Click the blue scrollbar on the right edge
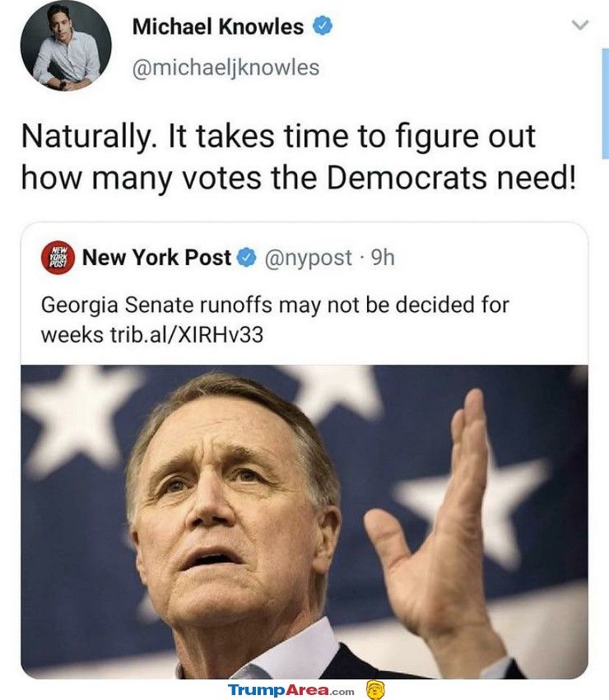 click(604, 103)
